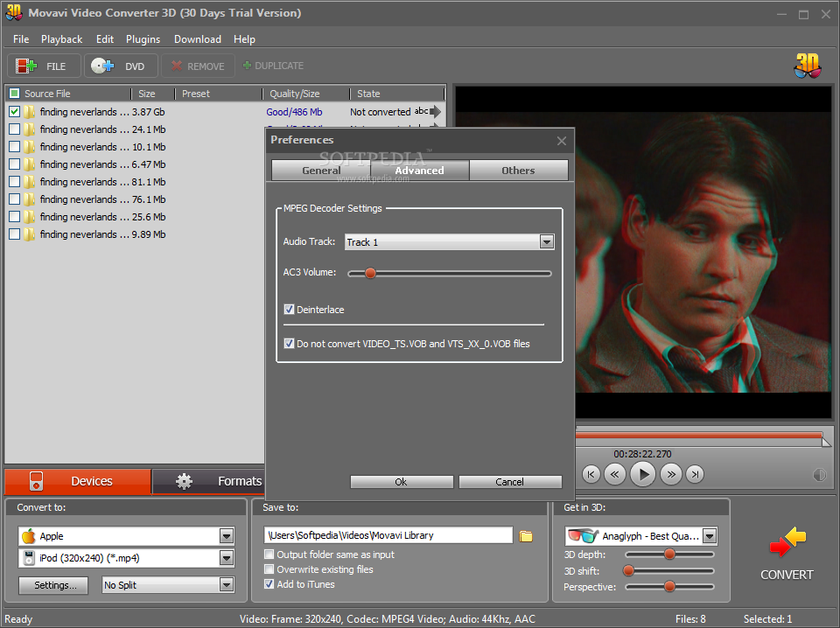
Task: Fast forward the video preview
Action: [671, 474]
